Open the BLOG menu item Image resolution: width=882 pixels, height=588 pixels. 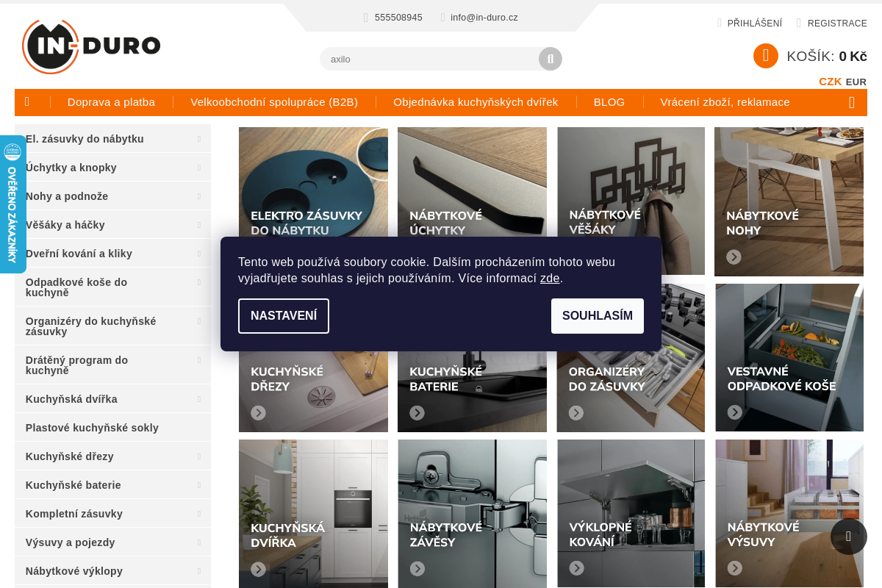tap(609, 102)
